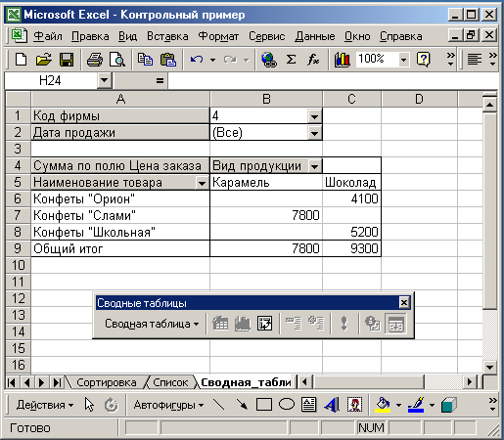Open the Name Box dropdown arrow
The width and height of the screenshot is (504, 440).
point(104,80)
